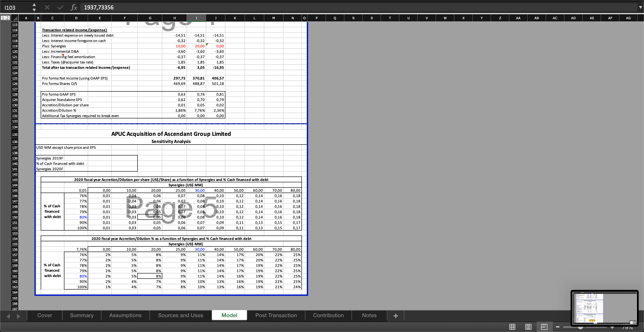Open the Contribution sheet tab
Viewport: 644px width, 332px height.
pyautogui.click(x=328, y=315)
